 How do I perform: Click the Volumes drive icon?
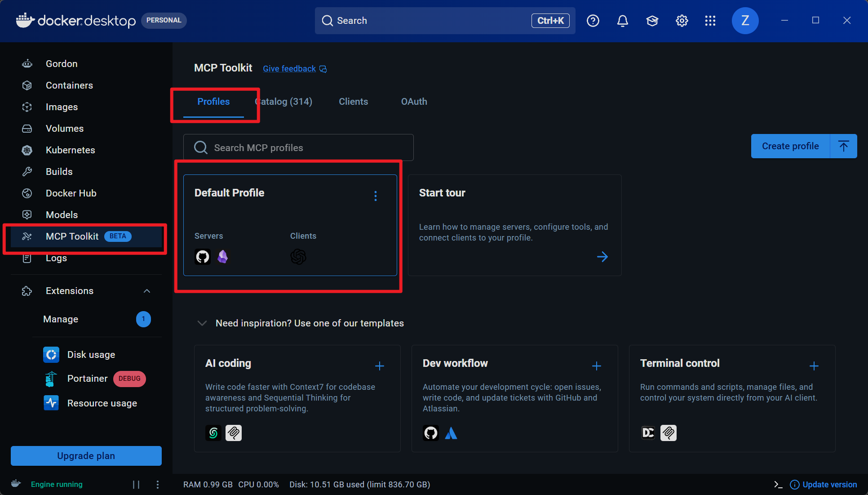pos(27,129)
